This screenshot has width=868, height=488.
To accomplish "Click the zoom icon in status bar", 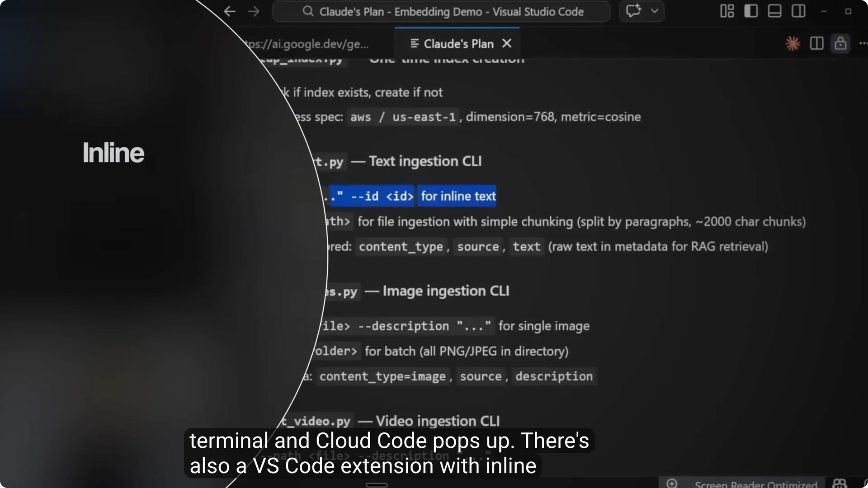I will tap(672, 483).
